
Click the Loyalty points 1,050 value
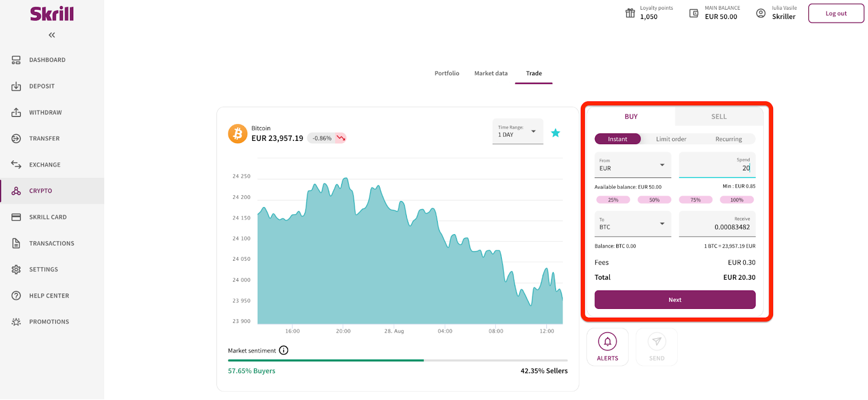(649, 17)
